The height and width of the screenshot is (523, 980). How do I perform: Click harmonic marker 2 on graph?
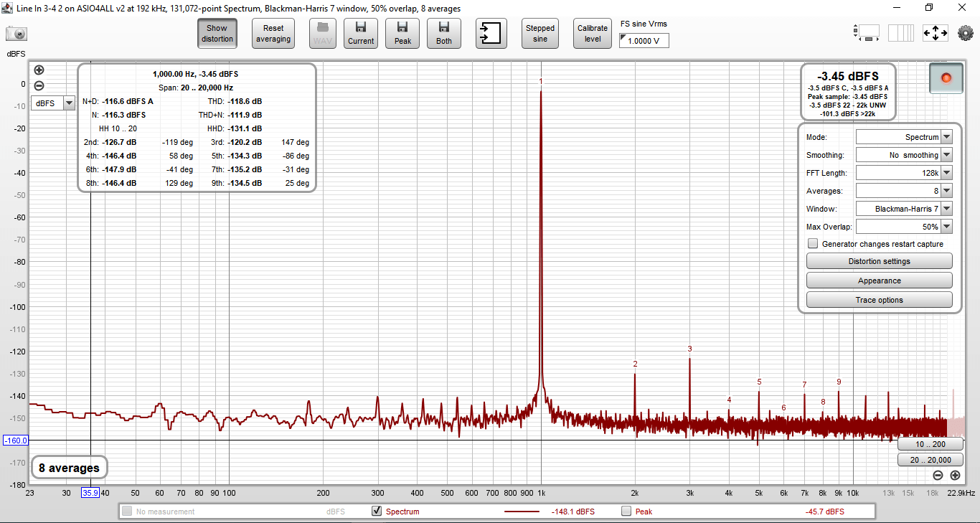[635, 364]
